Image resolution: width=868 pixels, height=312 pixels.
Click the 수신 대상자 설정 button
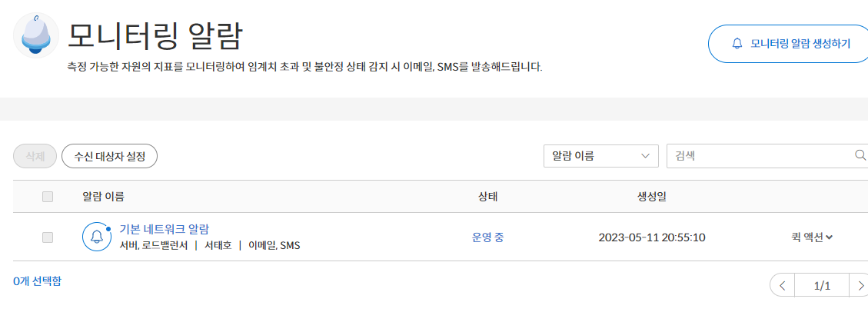coord(110,156)
